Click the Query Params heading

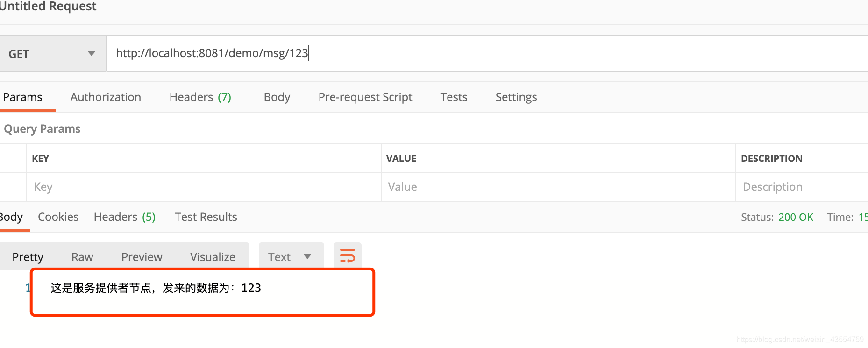42,129
